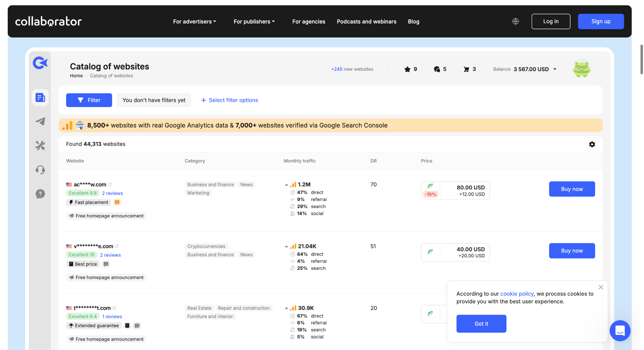
Task: Open the language globe selector
Action: pos(516,21)
